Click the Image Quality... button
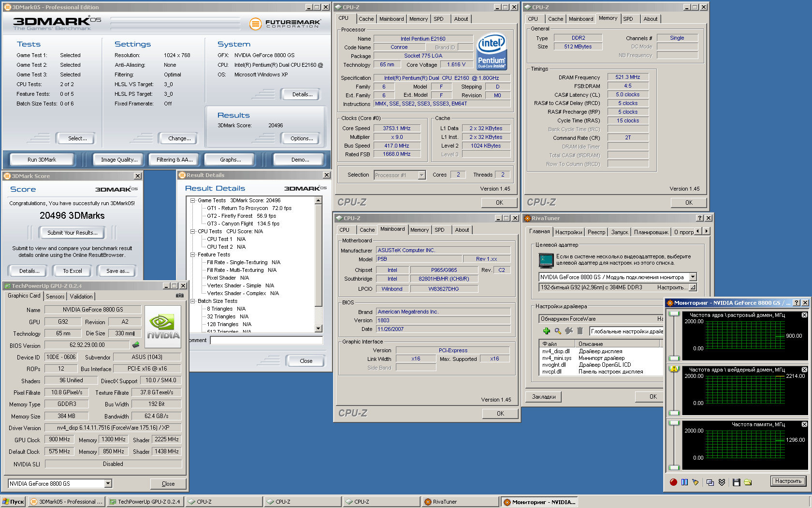The width and height of the screenshot is (812, 508). 119,160
